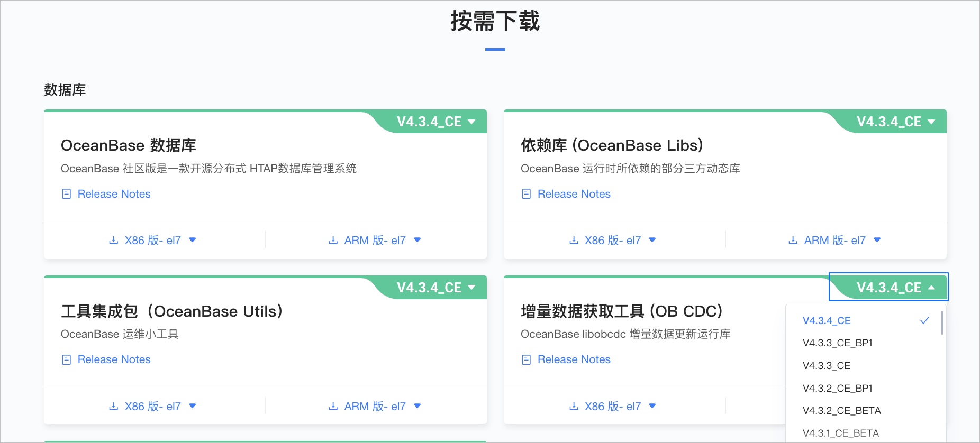Click description OceanBase 运行时所依赖的部分三方动态库
The width and height of the screenshot is (980, 443).
pos(630,169)
